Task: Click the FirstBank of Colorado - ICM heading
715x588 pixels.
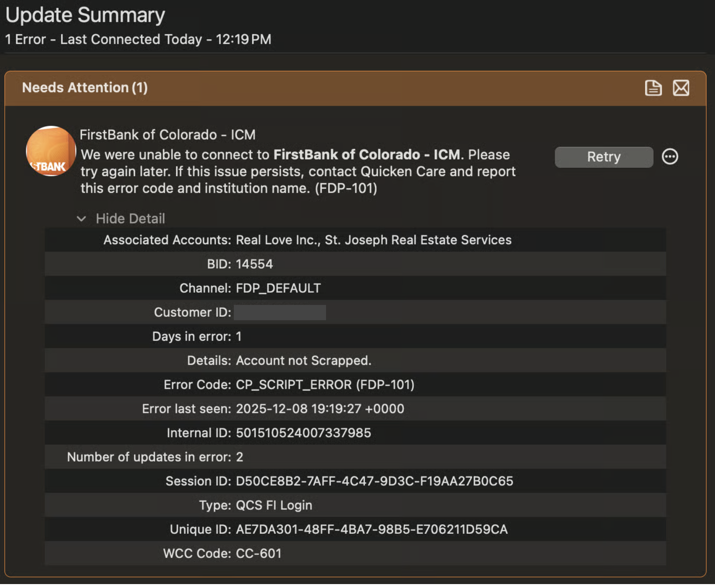Action: point(167,135)
